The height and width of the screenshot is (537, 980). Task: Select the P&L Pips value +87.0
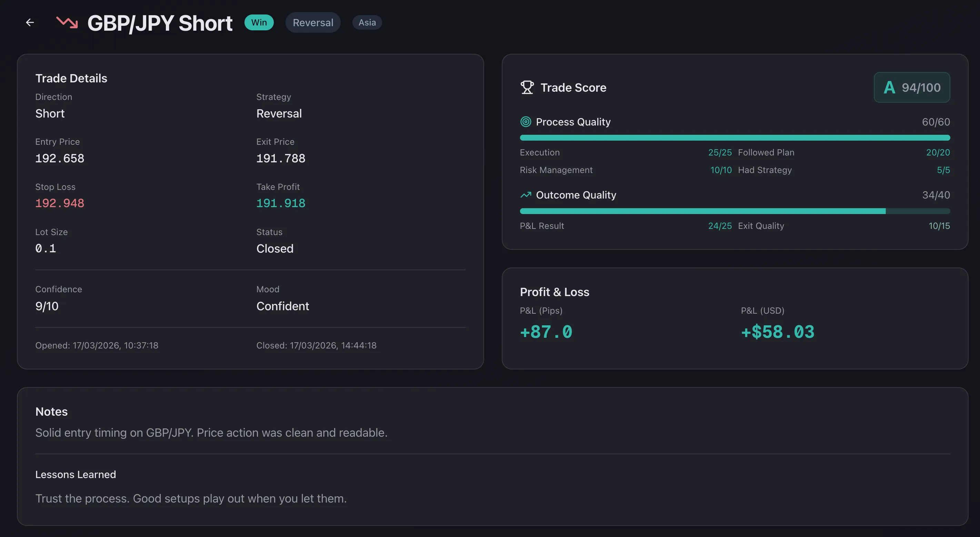click(x=546, y=332)
